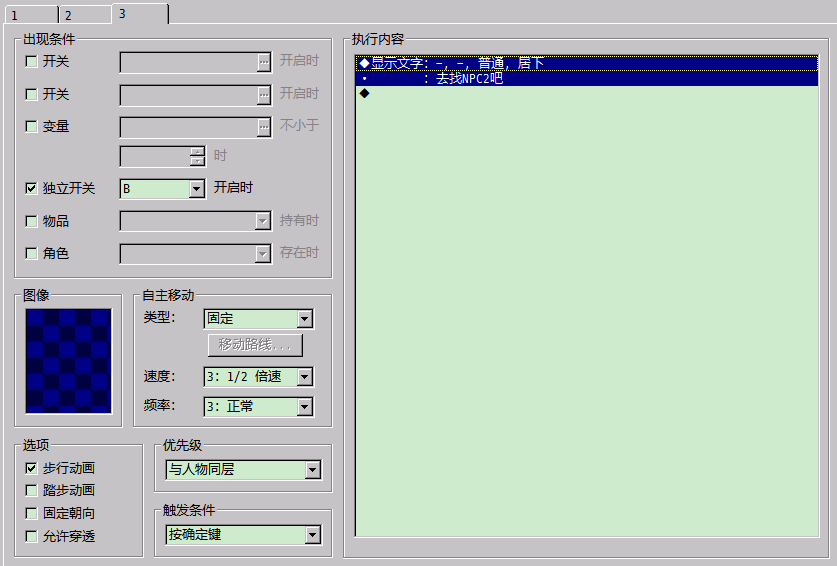
Task: Open the second switch picker ellipsis button
Action: coord(264,96)
